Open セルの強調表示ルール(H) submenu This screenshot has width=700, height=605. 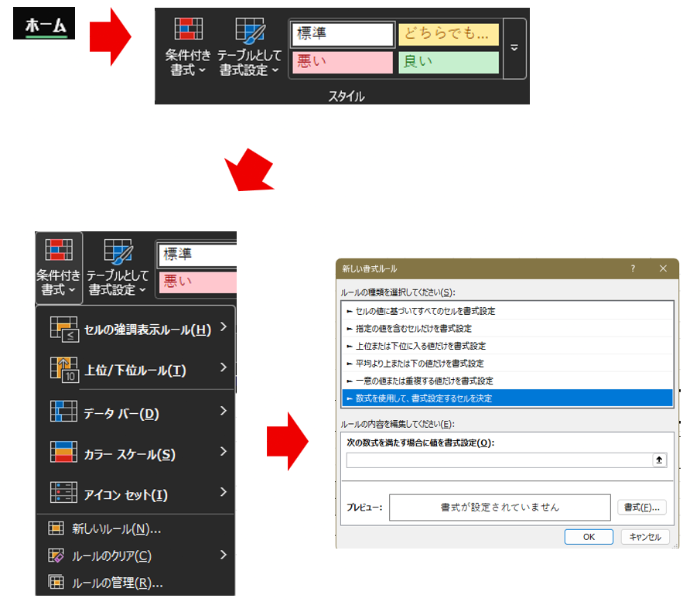tap(135, 330)
